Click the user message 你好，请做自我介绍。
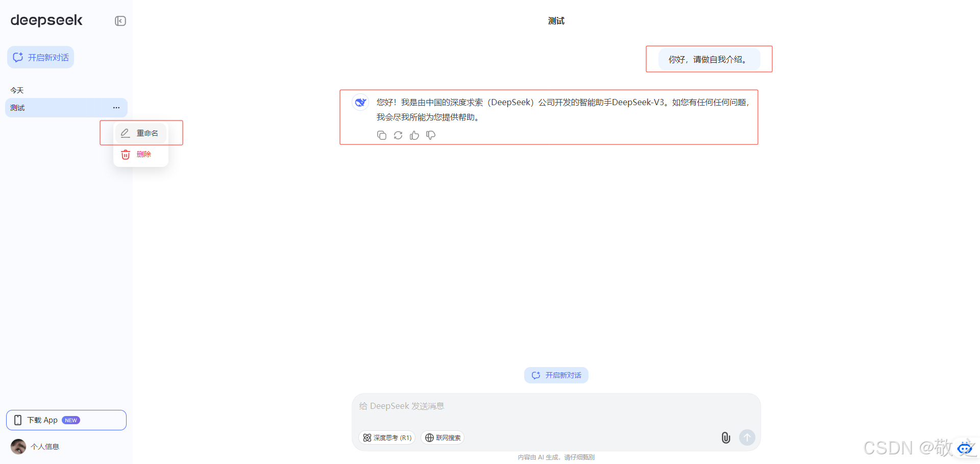980x464 pixels. (709, 59)
